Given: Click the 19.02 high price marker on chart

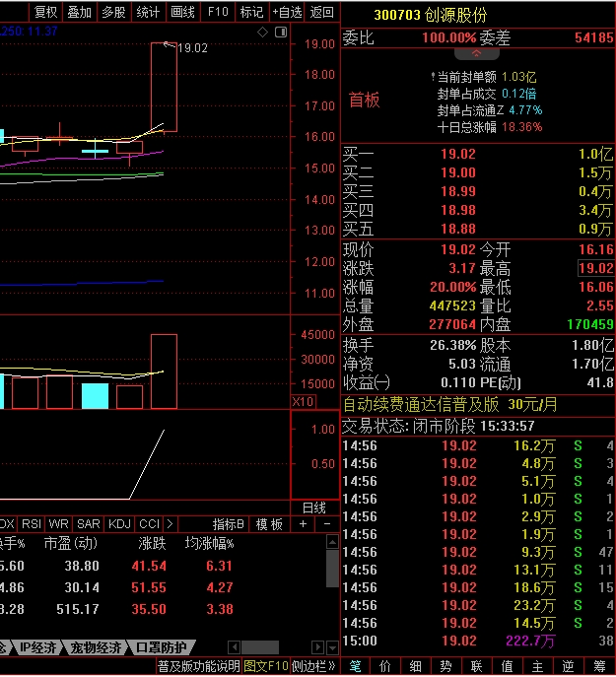Looking at the screenshot, I should click(192, 48).
